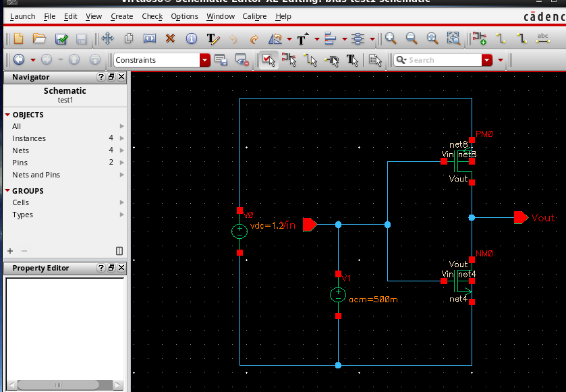Screen dimensions: 566x392
Task: Click the Undo arrow icon
Action: (233, 38)
